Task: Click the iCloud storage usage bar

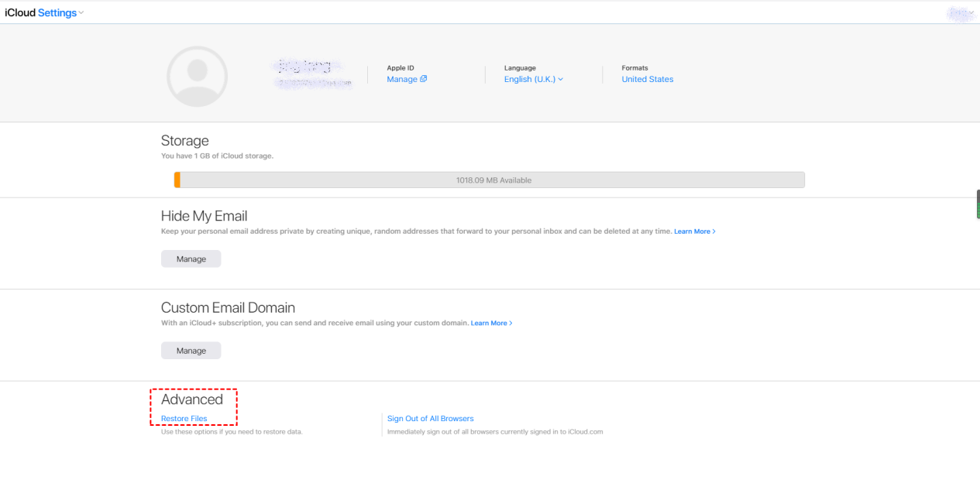Action: [490, 180]
